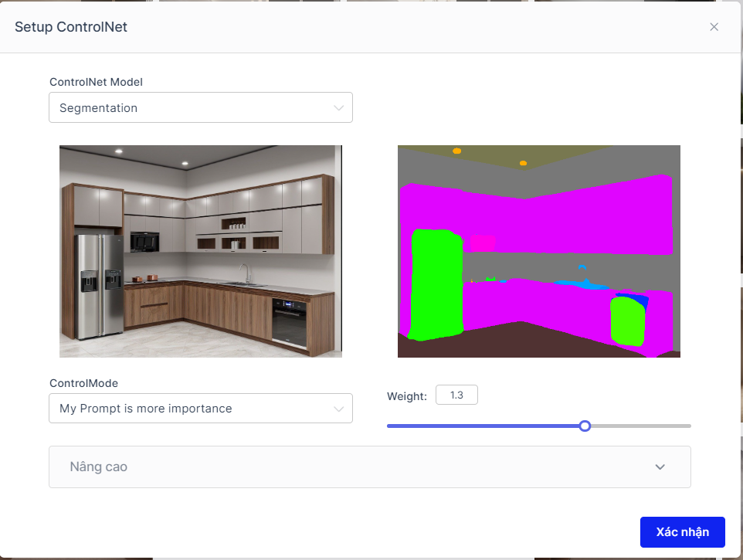Click the Weight slider handle
Viewport: 743px width, 560px height.
[x=585, y=426]
